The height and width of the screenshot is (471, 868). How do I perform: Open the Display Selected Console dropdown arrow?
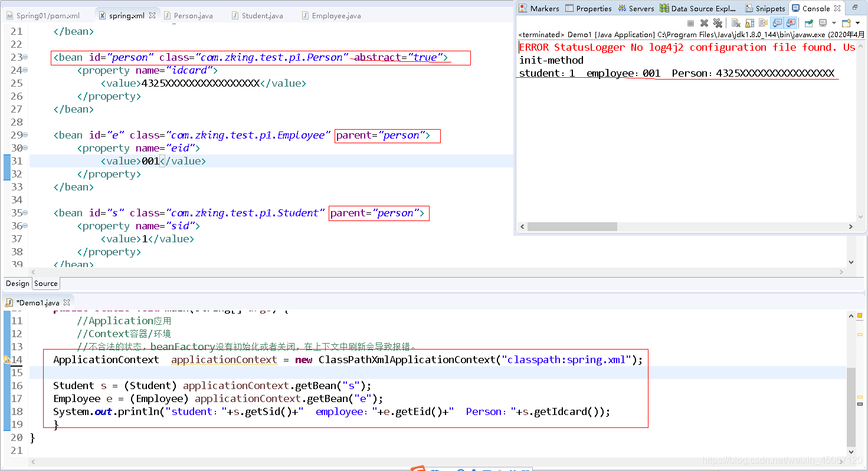point(834,23)
